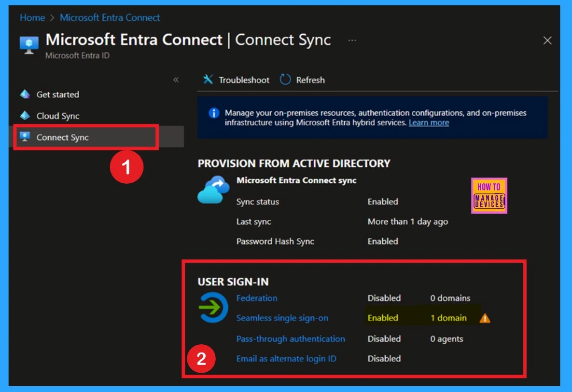Image resolution: width=572 pixels, height=392 pixels.
Task: Open Seamless single sign-on settings
Action: [x=282, y=318]
